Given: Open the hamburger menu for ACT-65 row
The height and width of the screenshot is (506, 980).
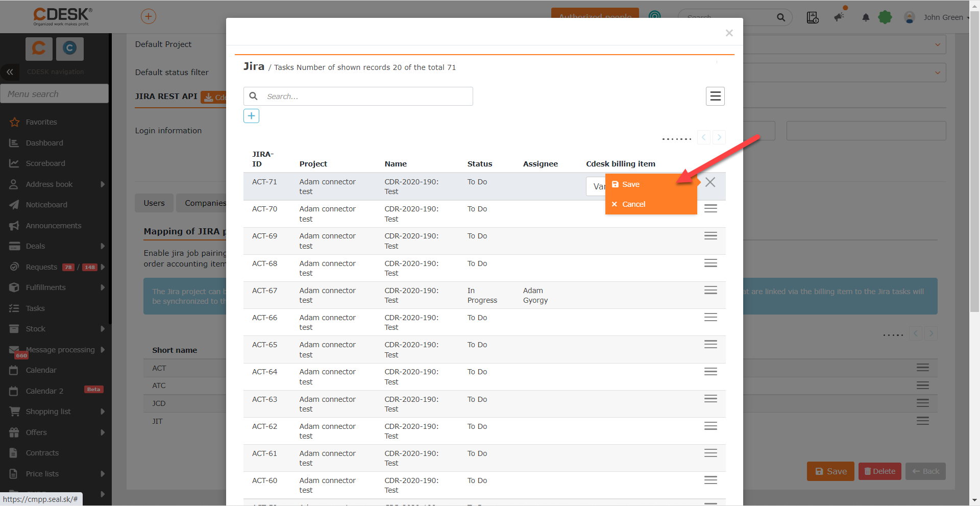Looking at the screenshot, I should click(710, 344).
